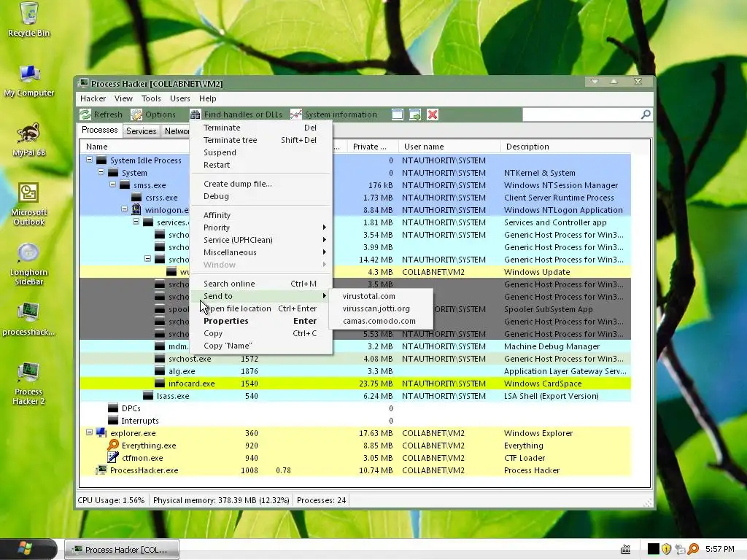
Task: Choose Terminate tree in context menu
Action: click(x=260, y=140)
